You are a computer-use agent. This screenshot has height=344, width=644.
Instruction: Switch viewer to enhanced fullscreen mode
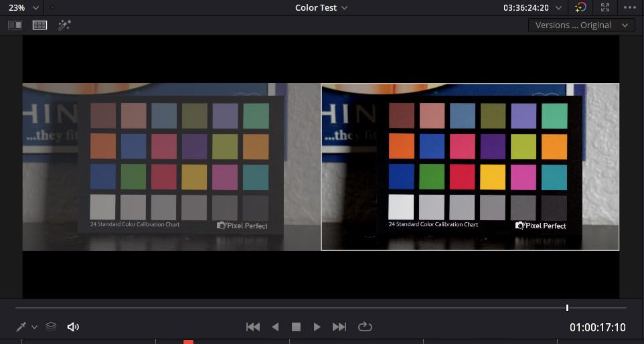tap(605, 7)
